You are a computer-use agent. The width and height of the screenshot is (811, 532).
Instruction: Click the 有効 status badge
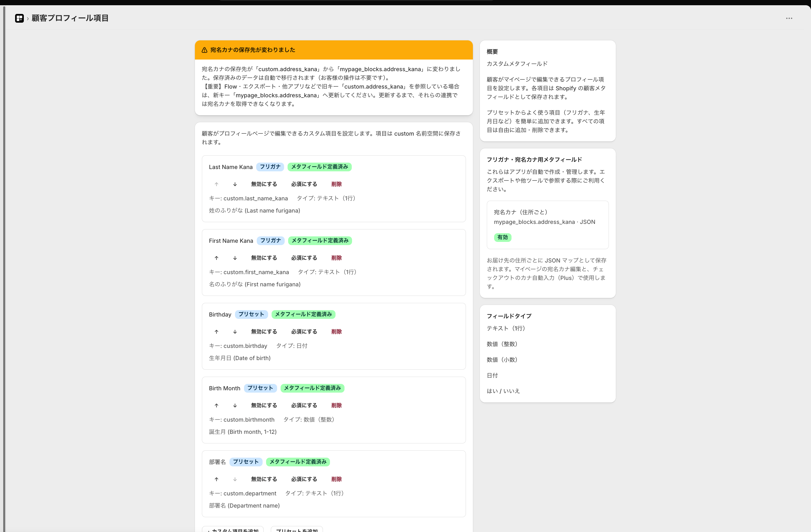(x=503, y=237)
